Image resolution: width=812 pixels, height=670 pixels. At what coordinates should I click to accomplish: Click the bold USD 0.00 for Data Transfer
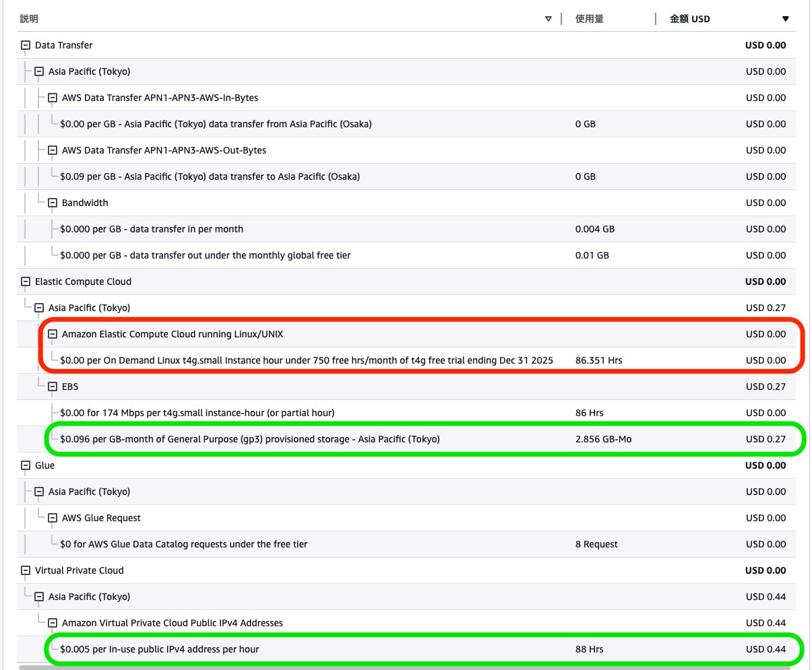tap(766, 45)
